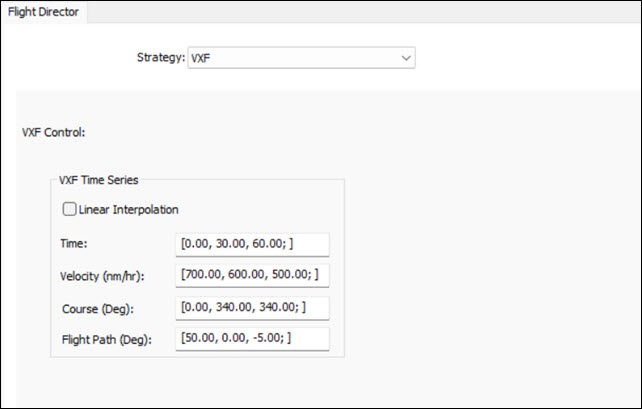The height and width of the screenshot is (409, 642).
Task: Enable the Linear Interpolation checkbox
Action: tap(69, 209)
